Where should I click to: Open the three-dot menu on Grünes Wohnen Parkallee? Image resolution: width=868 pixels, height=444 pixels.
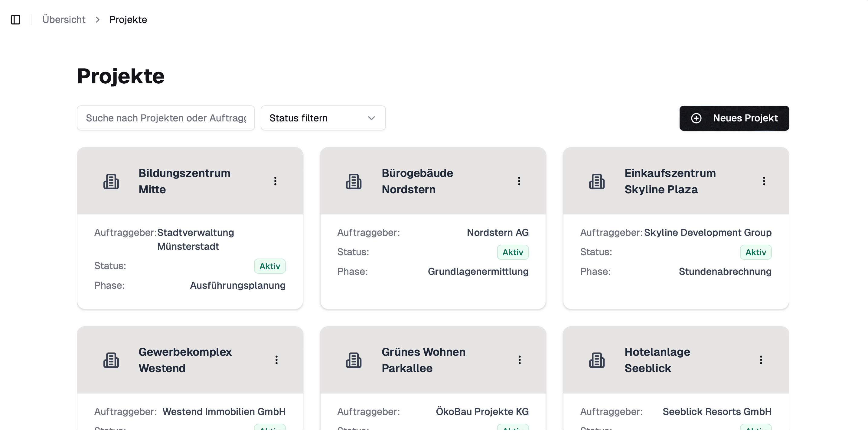point(520,360)
